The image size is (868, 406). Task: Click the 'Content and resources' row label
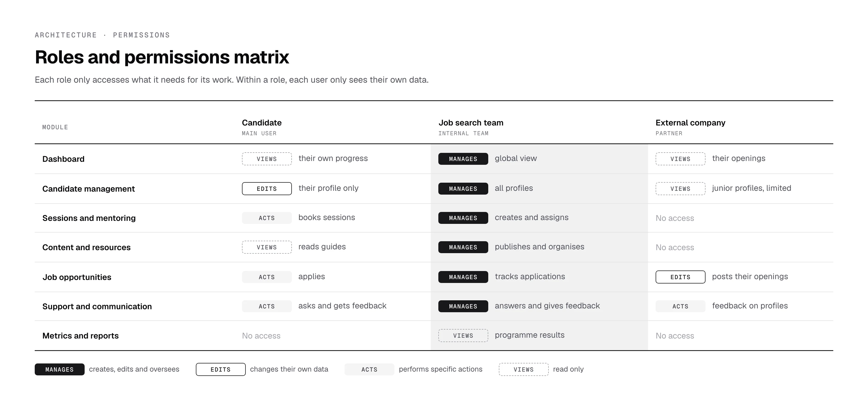coord(86,247)
